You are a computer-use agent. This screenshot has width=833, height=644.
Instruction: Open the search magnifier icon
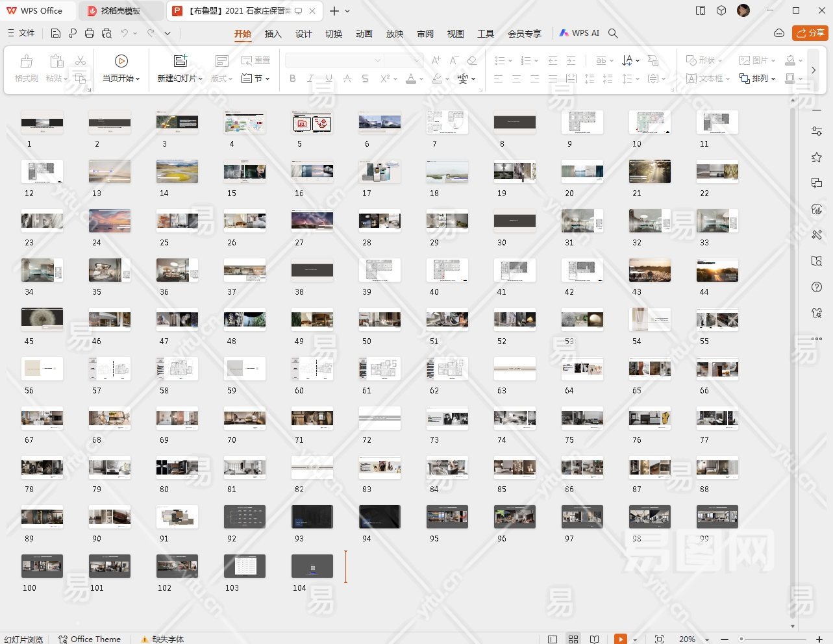613,33
